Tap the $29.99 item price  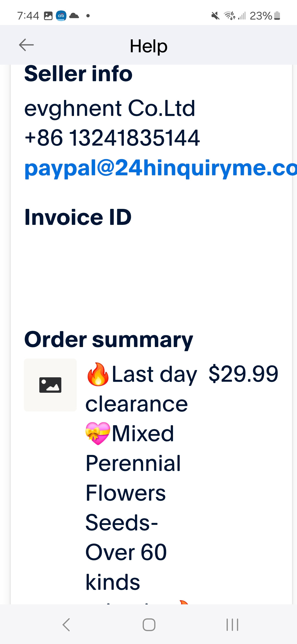243,374
